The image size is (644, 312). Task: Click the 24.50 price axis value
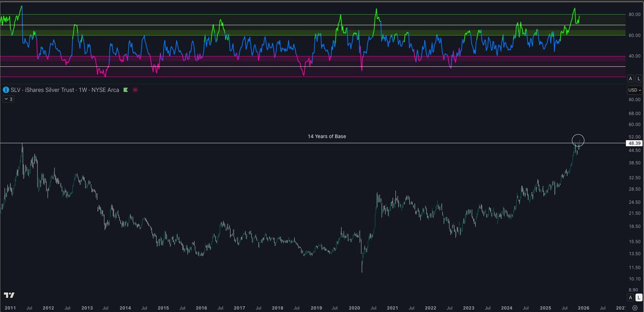click(x=634, y=202)
